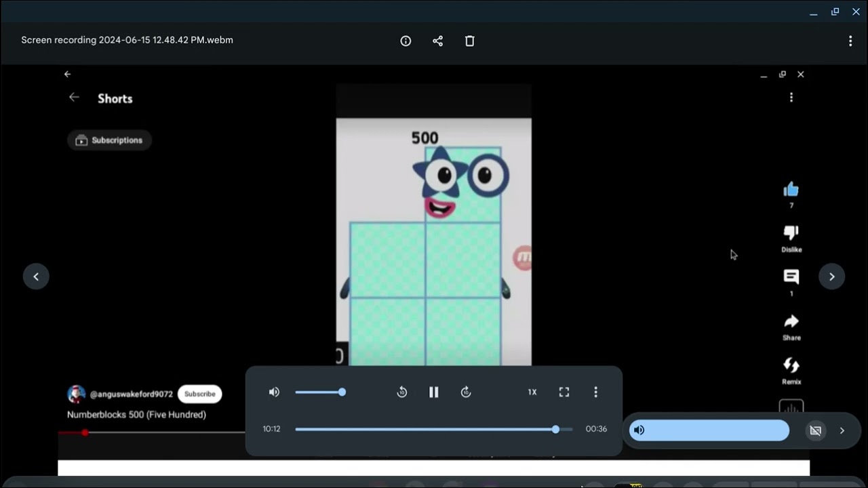868x488 pixels.
Task: Minimize the recorded inner YouTube window
Action: (764, 75)
